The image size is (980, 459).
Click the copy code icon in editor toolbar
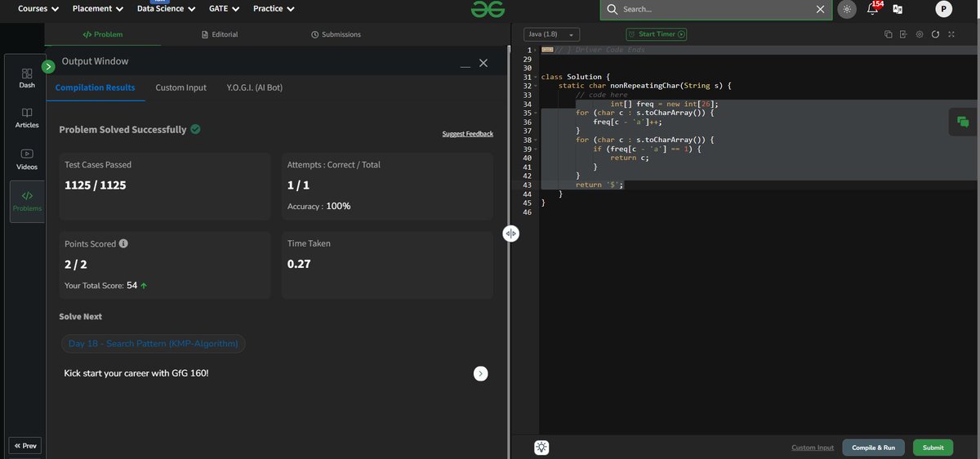889,34
